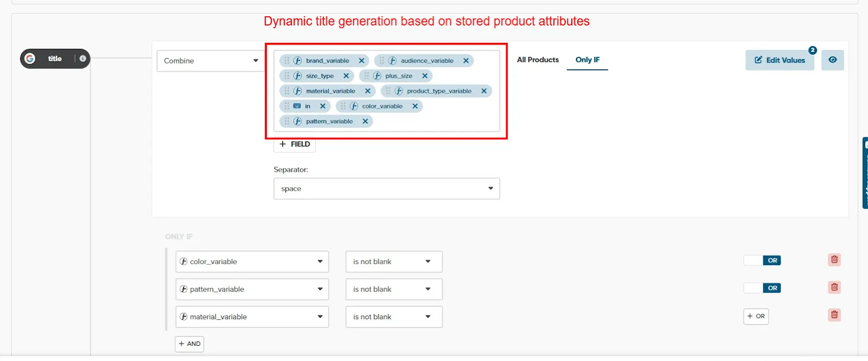The image size is (868, 361).
Task: Click the keyboard icon on 'in' chip
Action: [297, 106]
